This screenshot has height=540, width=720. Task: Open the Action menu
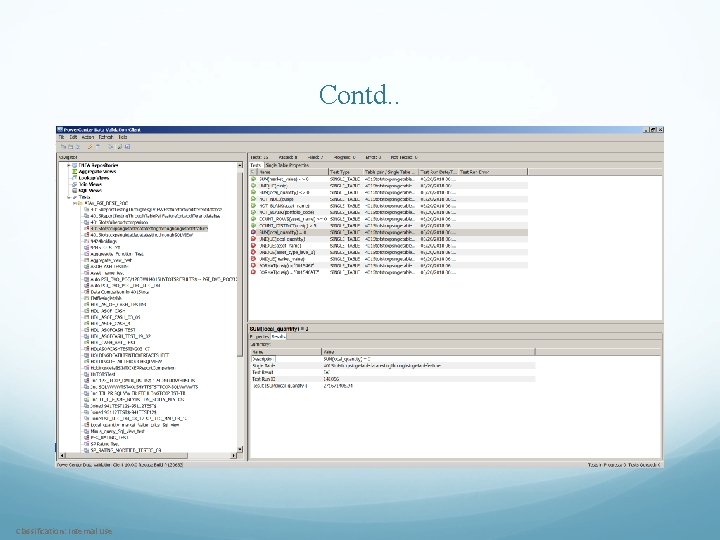pos(88,137)
